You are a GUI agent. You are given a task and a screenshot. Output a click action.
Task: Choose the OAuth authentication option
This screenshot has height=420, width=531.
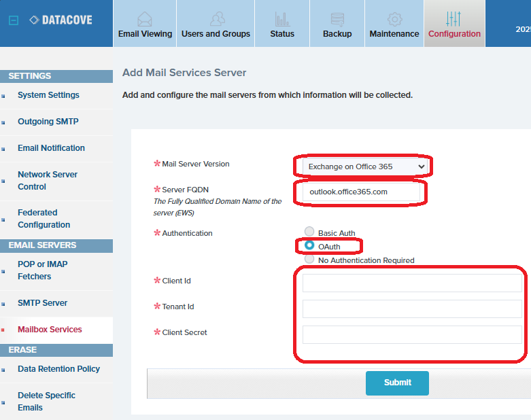coord(310,245)
